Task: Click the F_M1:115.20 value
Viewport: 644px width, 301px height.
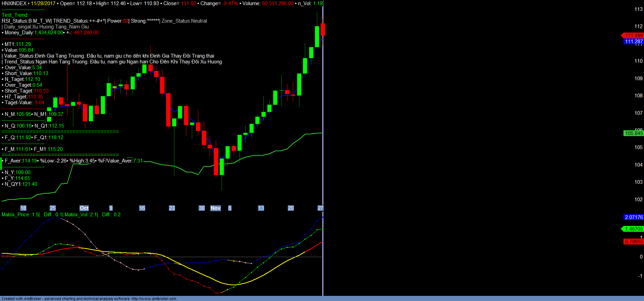Action: (48, 149)
